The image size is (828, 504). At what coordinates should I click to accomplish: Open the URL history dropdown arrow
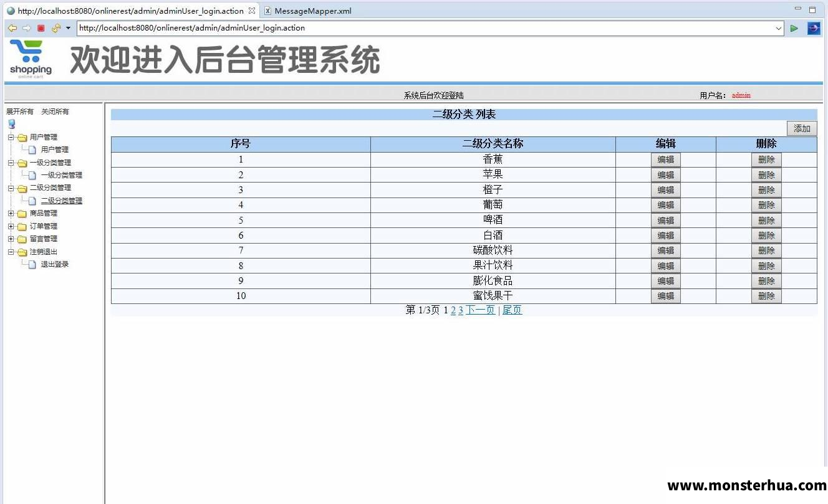(779, 28)
